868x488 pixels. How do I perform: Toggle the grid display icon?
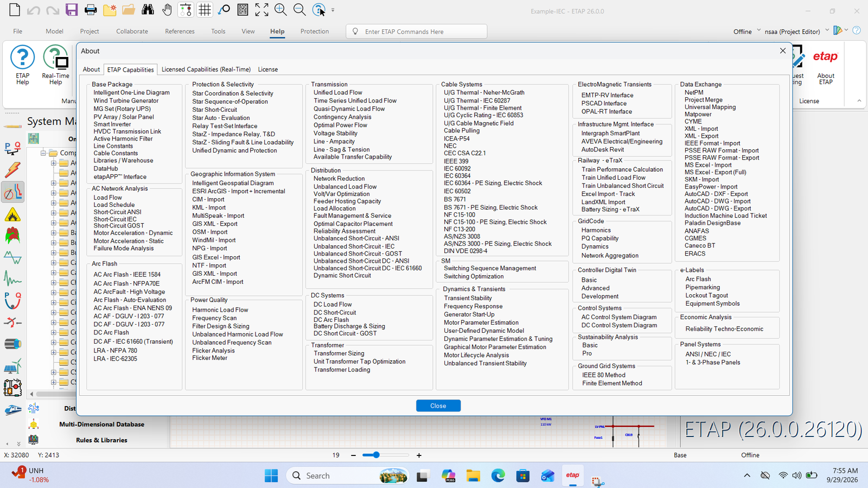coord(205,10)
